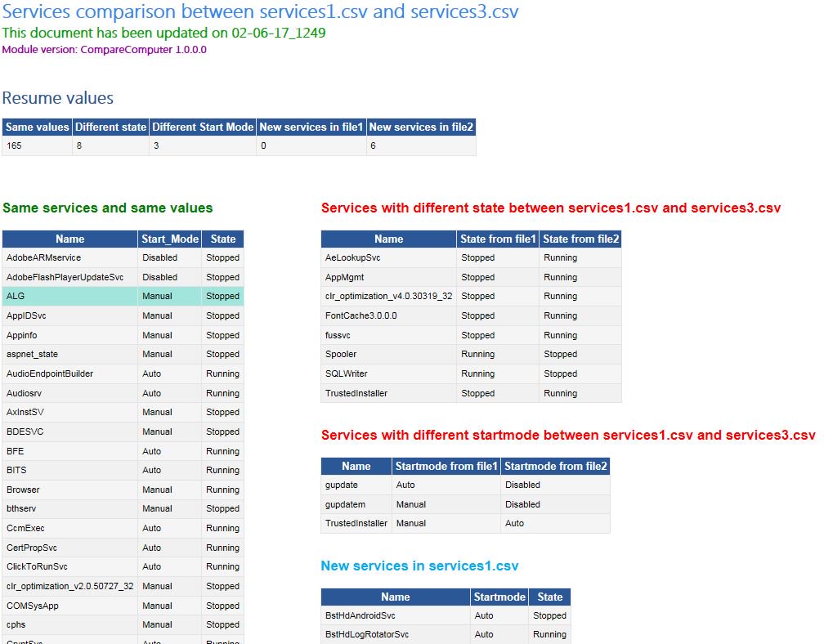Image resolution: width=824 pixels, height=644 pixels.
Task: Select the Spooler service name
Action: click(341, 355)
